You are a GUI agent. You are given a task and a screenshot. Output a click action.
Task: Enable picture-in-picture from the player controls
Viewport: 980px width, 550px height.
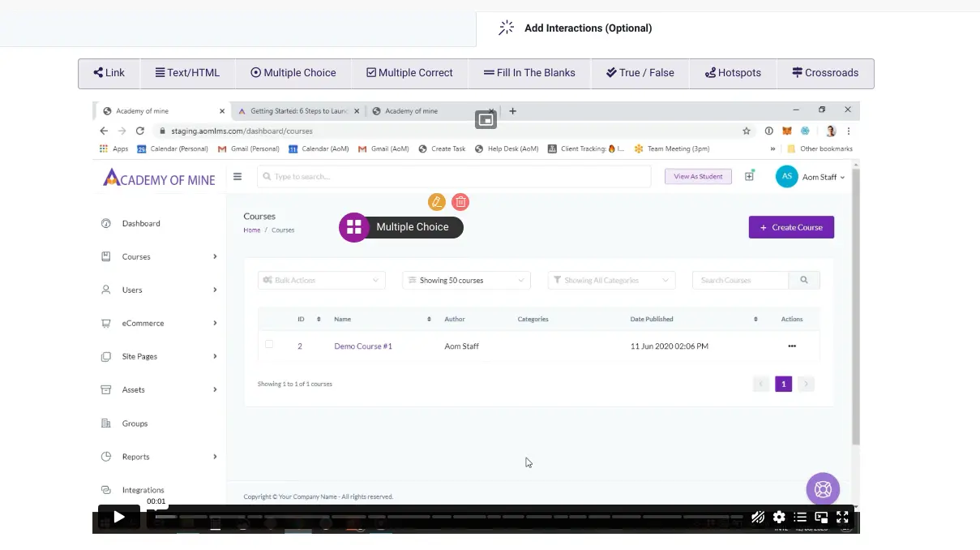point(820,517)
